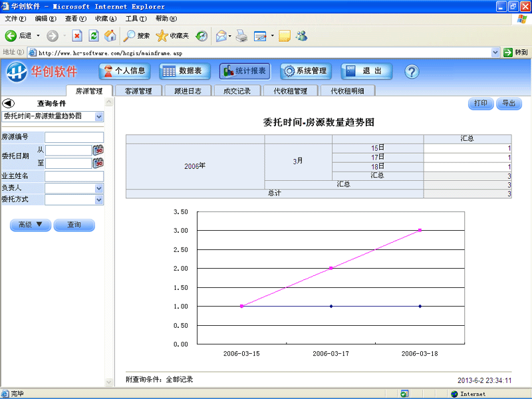Screen dimensions: 532x399
Task: Click the 退出 logout button
Action: 366,71
